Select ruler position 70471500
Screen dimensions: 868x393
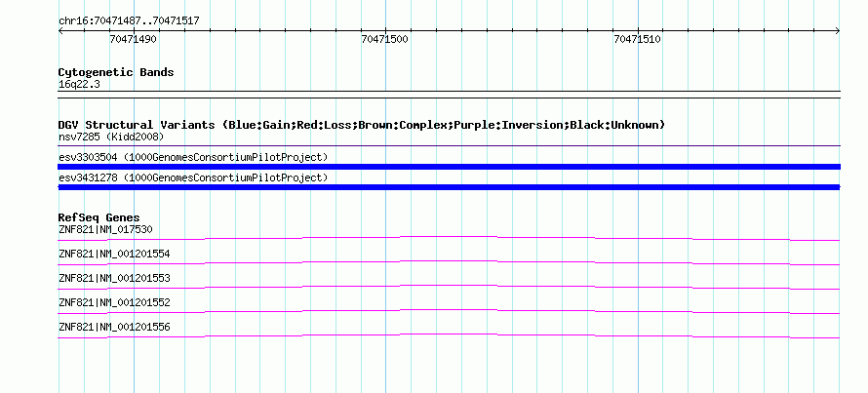pos(384,39)
